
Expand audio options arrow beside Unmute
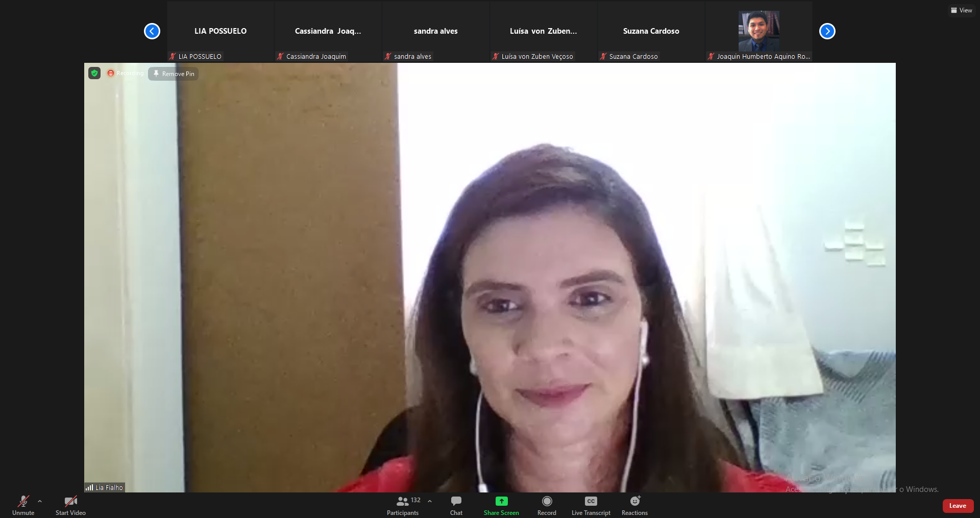click(x=40, y=501)
